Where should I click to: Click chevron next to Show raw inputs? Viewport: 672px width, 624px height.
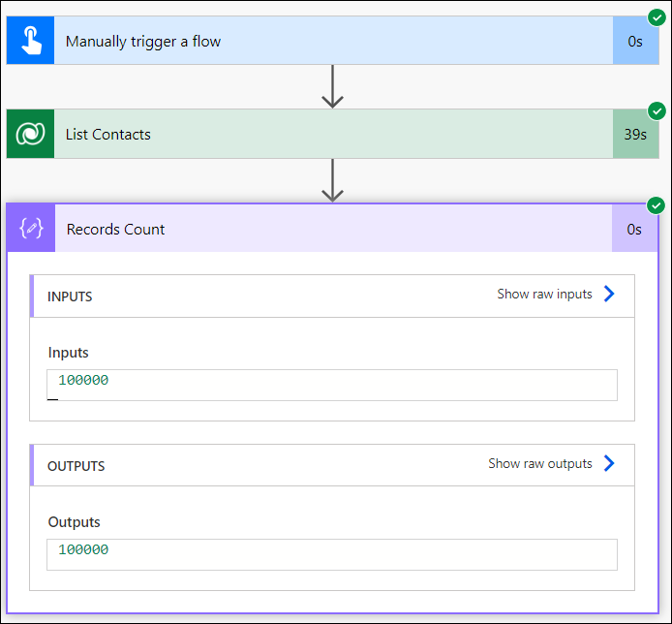click(x=609, y=294)
